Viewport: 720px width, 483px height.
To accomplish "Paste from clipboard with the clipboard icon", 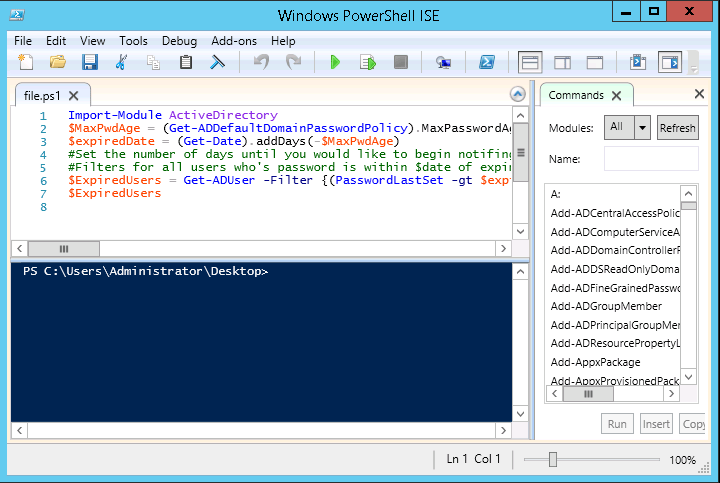I will coord(186,62).
